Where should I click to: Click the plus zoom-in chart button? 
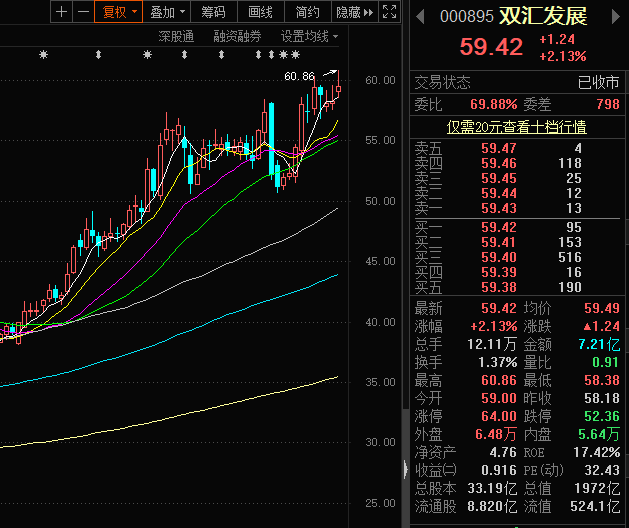(62, 12)
